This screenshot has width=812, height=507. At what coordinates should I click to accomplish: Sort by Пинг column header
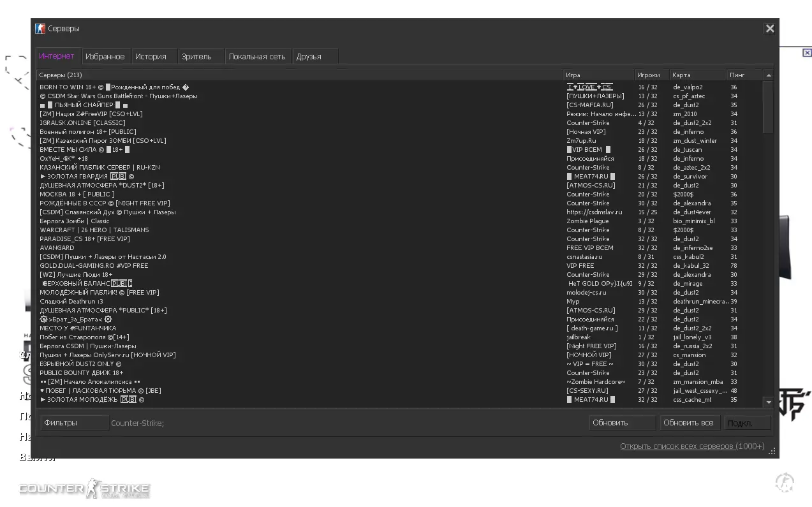745,75
